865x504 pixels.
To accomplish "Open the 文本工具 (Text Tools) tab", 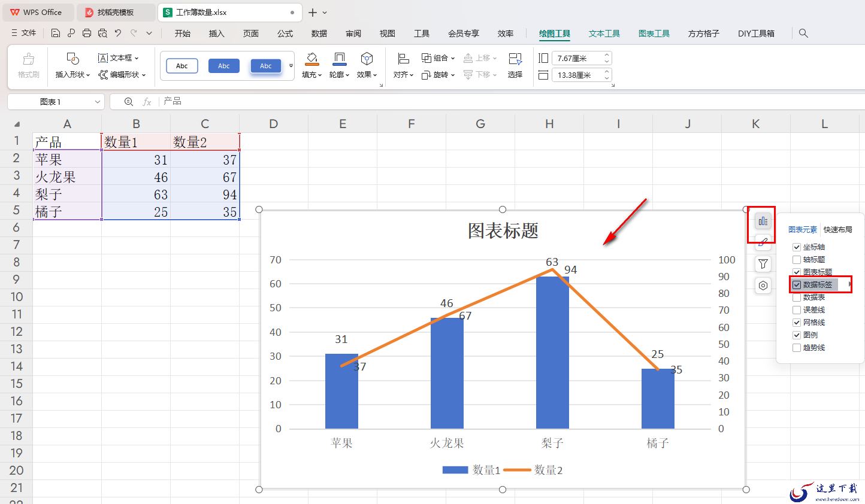I will tap(604, 34).
